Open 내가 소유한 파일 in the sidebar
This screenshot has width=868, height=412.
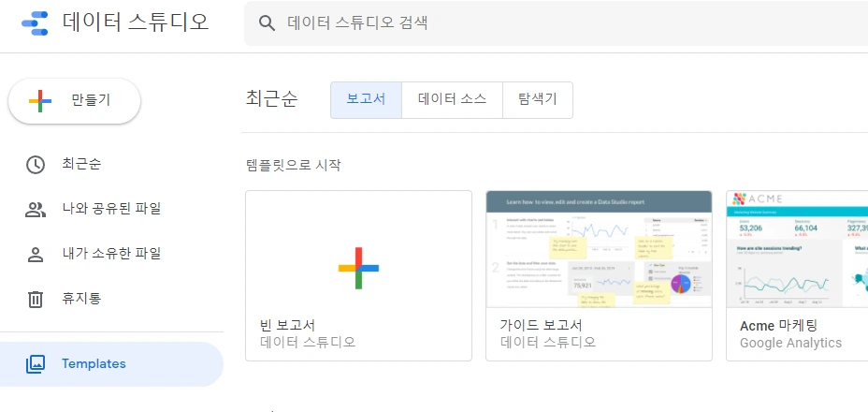110,255
